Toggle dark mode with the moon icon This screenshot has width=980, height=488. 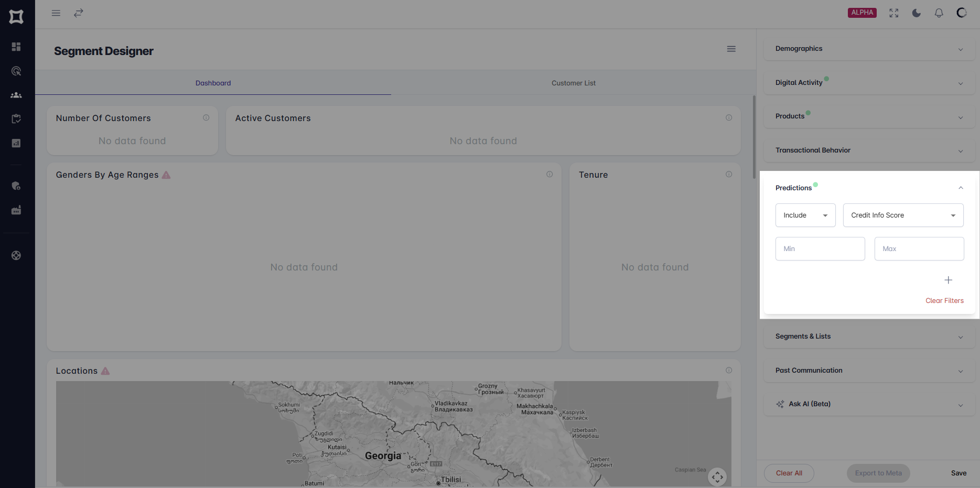coord(917,13)
